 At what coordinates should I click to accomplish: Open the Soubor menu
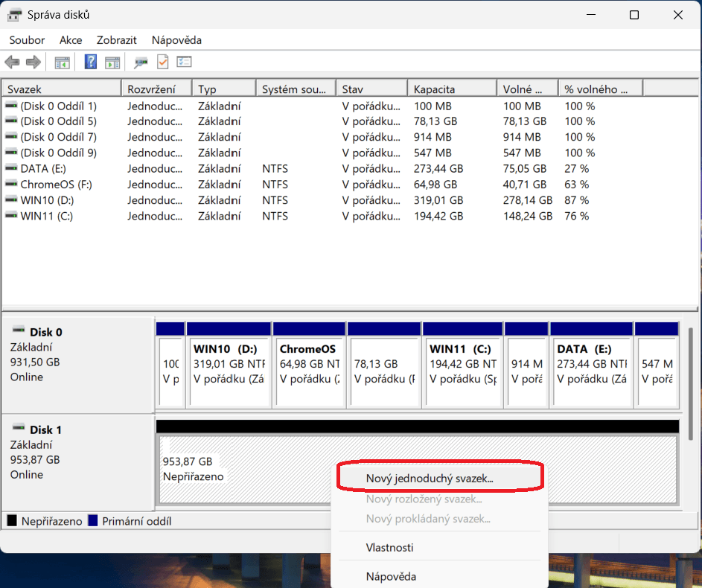27,40
